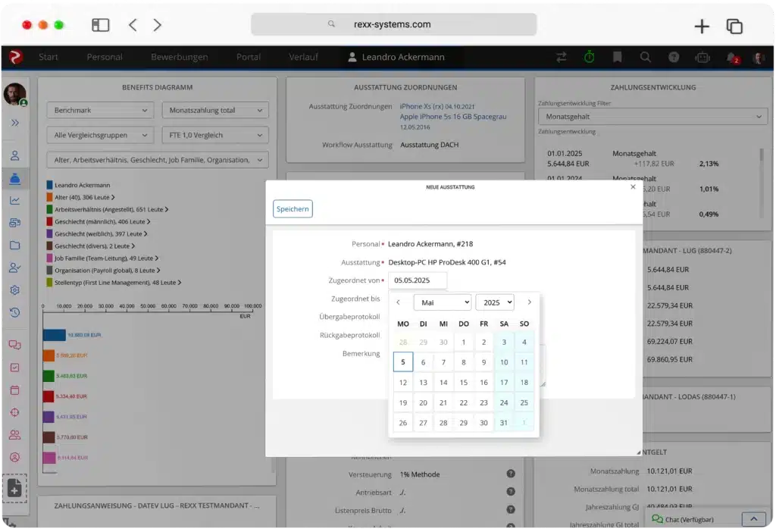Image resolution: width=776 pixels, height=532 pixels.
Task: Click the swap arrows icon in top bar
Action: coord(561,57)
